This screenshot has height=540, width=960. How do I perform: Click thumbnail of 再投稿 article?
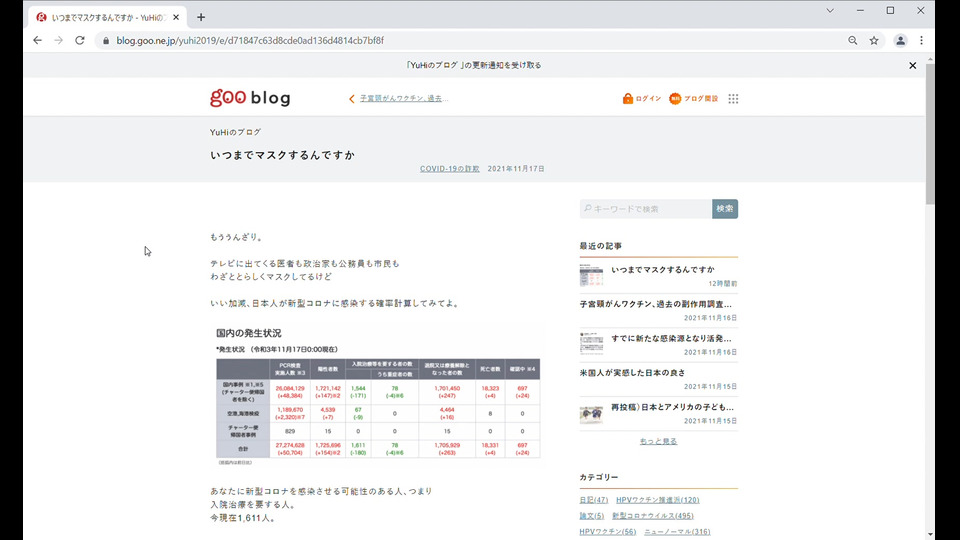pos(591,414)
